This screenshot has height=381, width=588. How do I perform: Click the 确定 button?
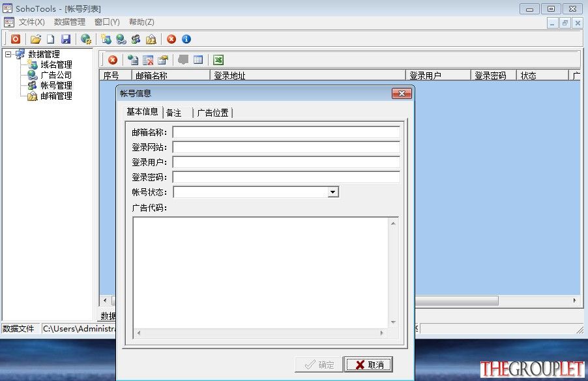click(319, 365)
